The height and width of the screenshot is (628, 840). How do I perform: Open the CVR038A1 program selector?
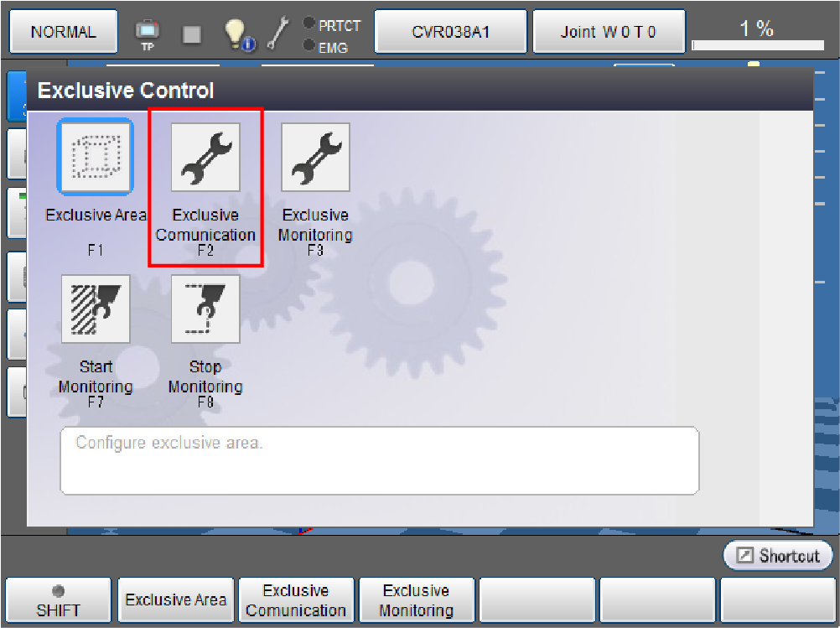tap(450, 33)
